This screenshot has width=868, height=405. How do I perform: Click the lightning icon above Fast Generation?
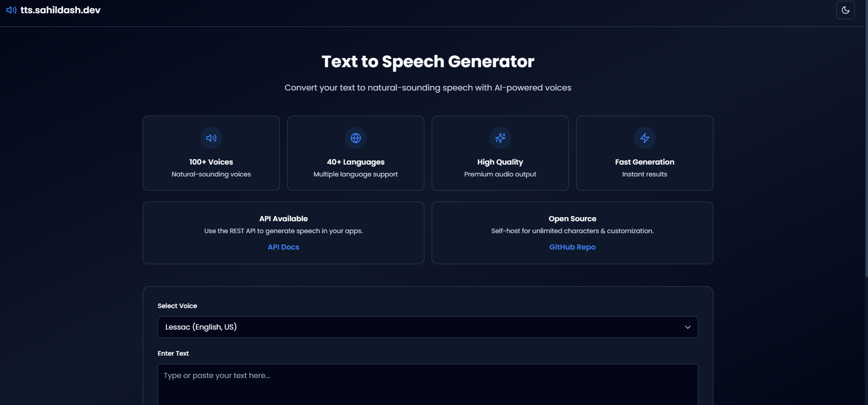pos(645,138)
